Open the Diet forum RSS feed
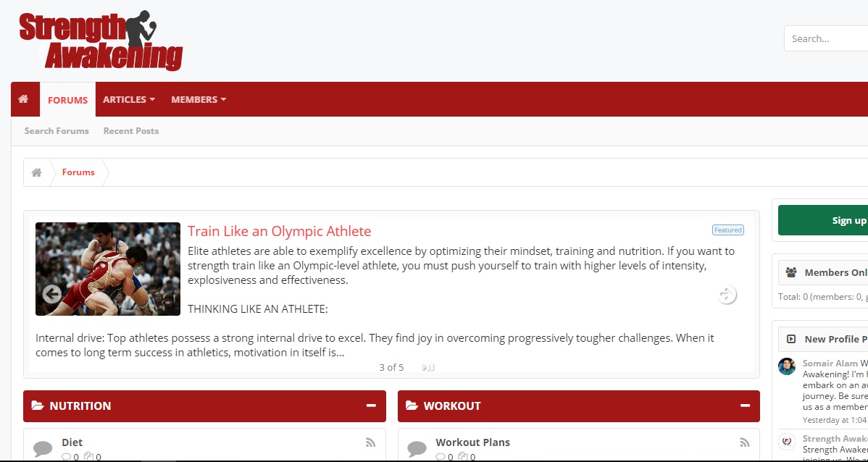 [370, 442]
